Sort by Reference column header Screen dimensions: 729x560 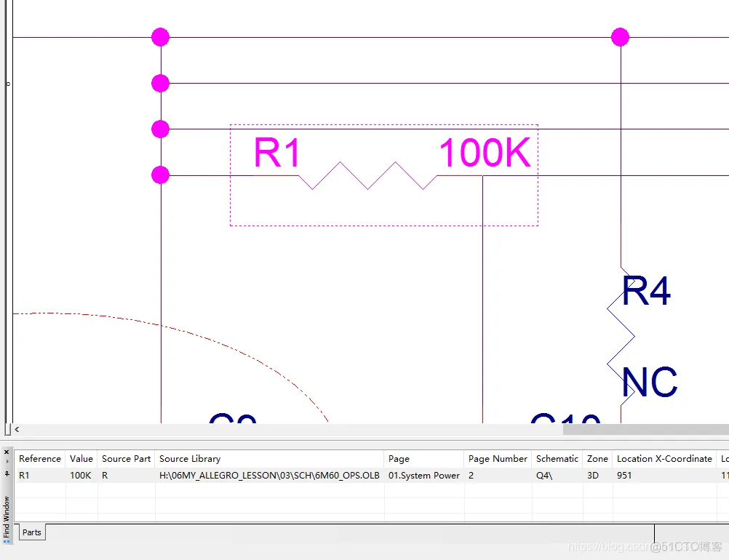coord(40,459)
